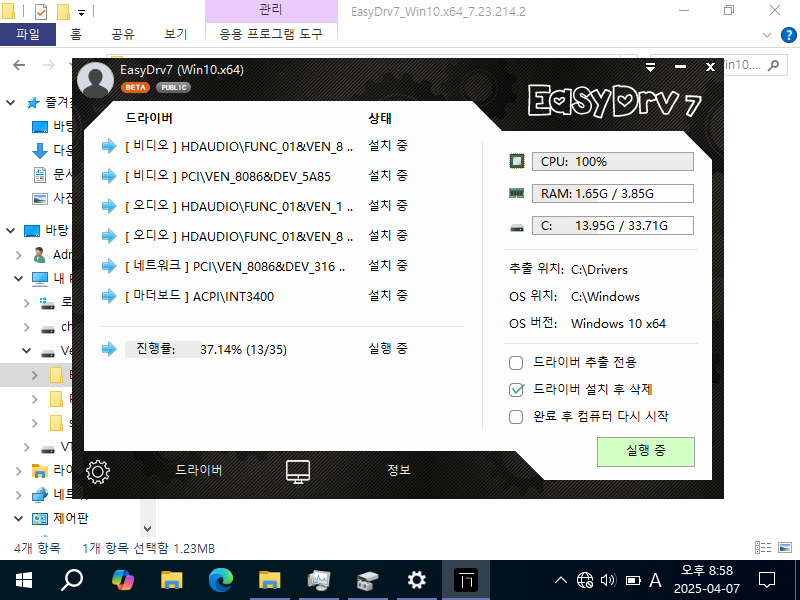Image resolution: width=800 pixels, height=600 pixels.
Task: Click the 관리 contextual tab header
Action: (271, 10)
